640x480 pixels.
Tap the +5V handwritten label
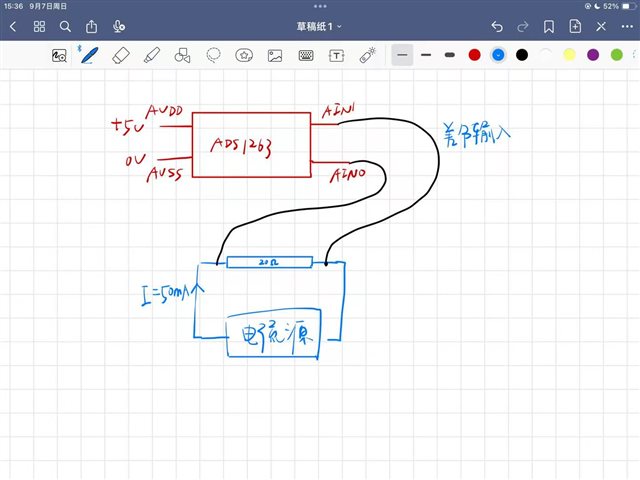[127, 126]
